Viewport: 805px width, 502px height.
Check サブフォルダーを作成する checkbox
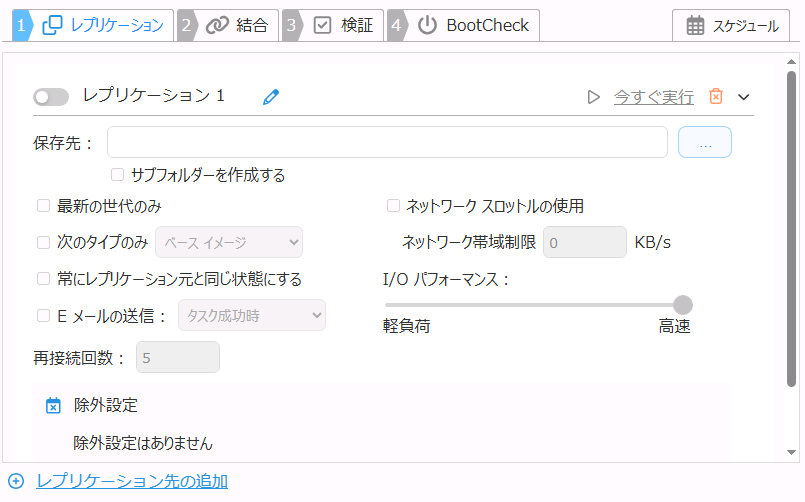tap(118, 175)
